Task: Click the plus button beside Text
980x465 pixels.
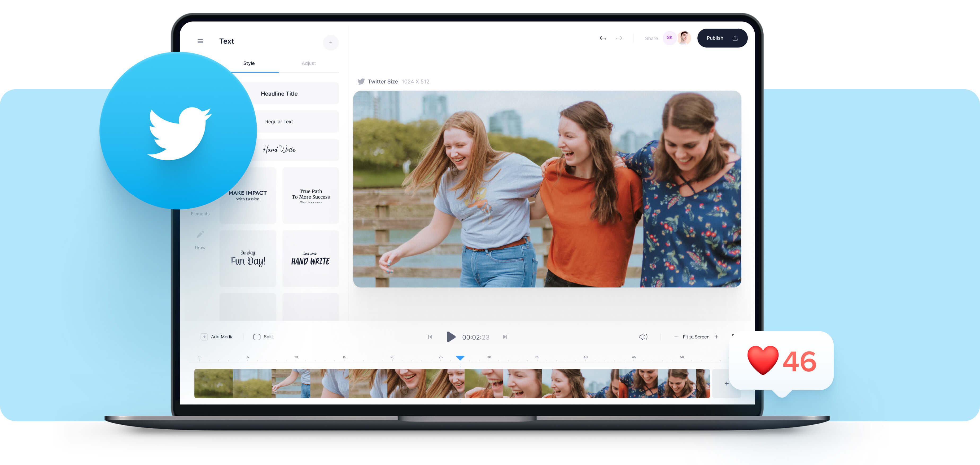Action: (x=331, y=43)
